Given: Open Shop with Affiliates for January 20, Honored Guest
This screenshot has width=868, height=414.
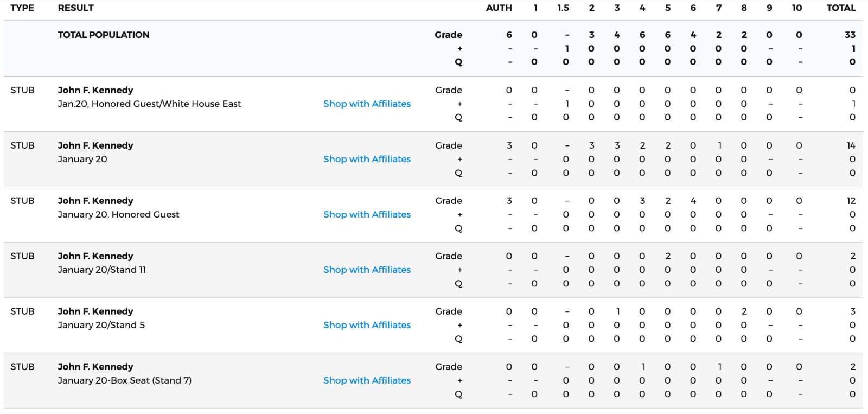Looking at the screenshot, I should (x=367, y=214).
